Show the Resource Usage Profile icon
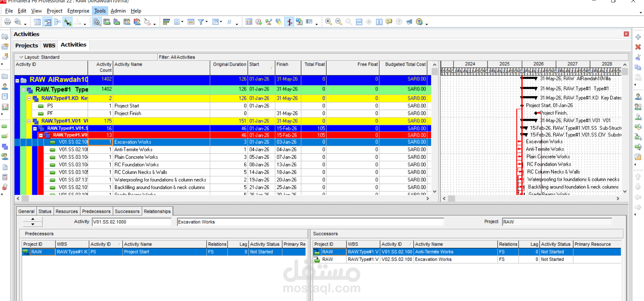The image size is (644, 301). (x=137, y=22)
